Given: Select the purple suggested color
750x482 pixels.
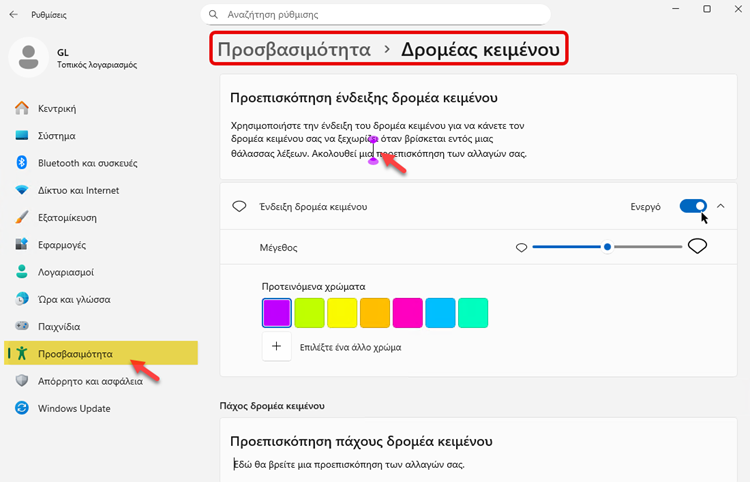Looking at the screenshot, I should pyautogui.click(x=276, y=313).
